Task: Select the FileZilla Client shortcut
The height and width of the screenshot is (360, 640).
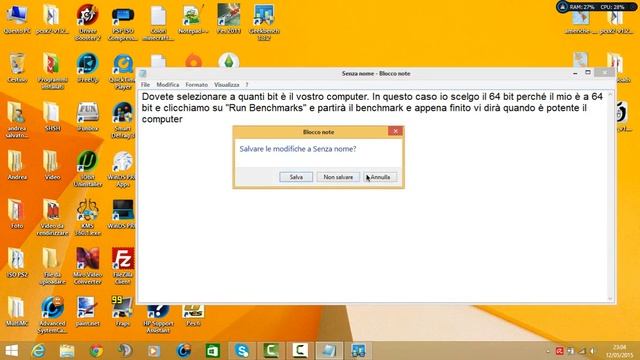Action: pyautogui.click(x=122, y=266)
